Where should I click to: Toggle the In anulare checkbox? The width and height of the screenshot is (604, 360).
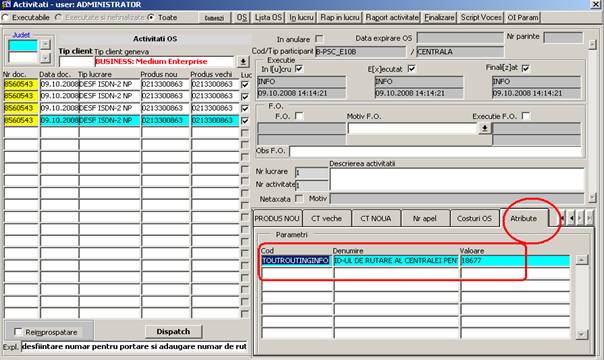[319, 39]
